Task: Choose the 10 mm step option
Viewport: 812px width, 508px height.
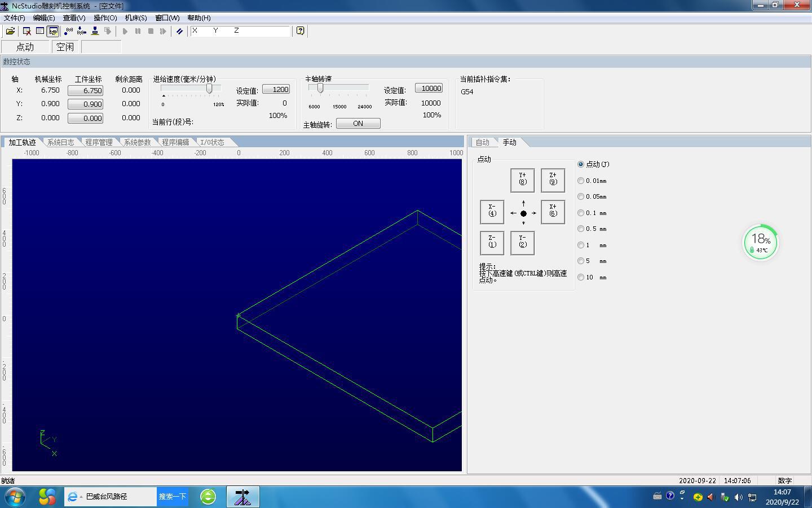Action: tap(581, 277)
